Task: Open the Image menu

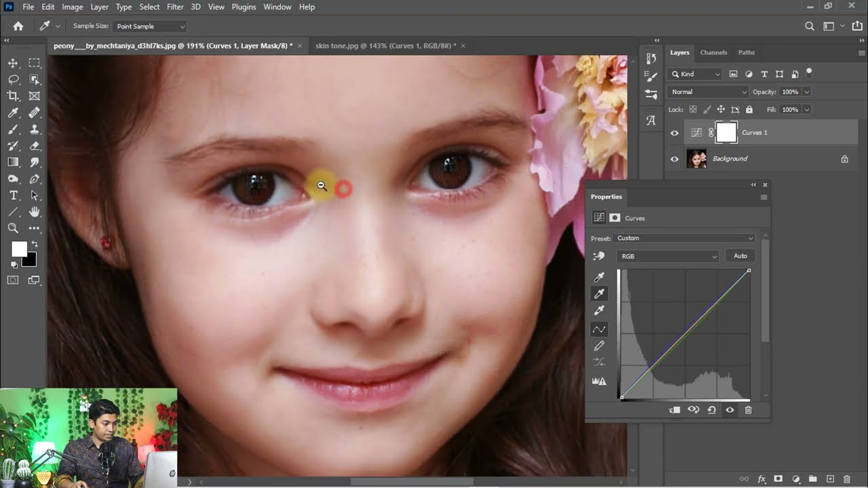Action: (x=73, y=7)
